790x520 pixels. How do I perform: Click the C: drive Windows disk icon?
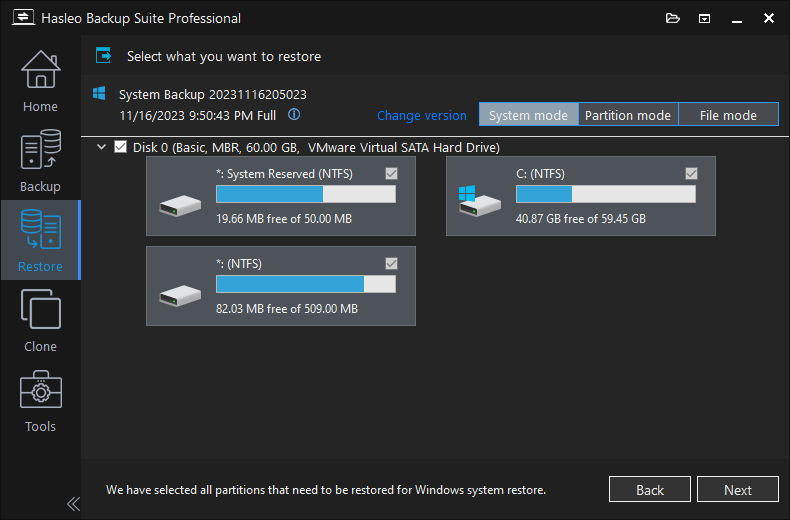479,201
